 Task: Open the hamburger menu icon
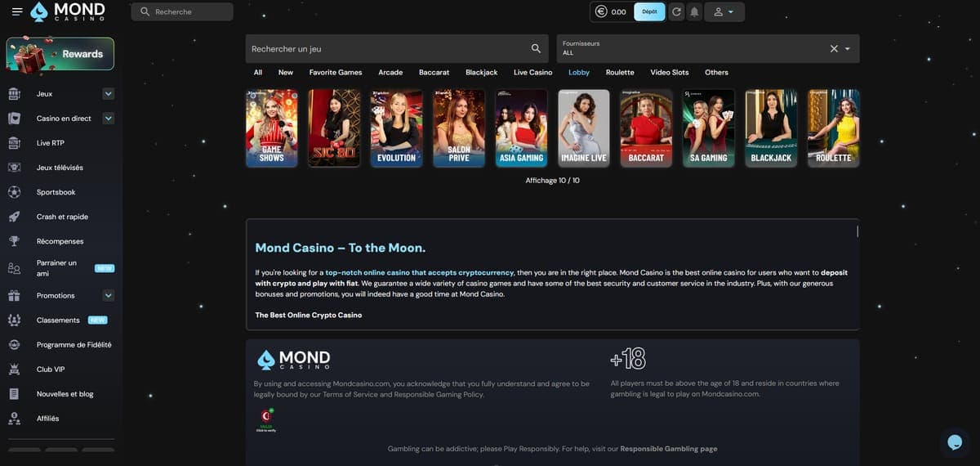tap(17, 11)
